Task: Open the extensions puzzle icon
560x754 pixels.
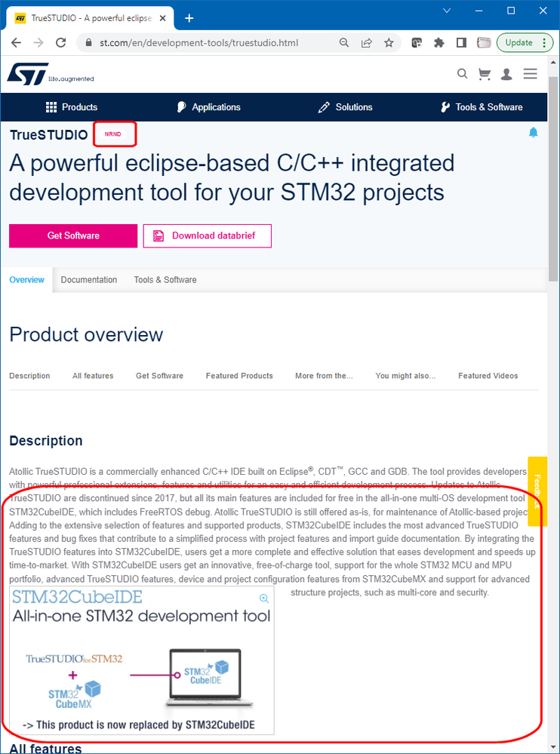Action: click(438, 43)
